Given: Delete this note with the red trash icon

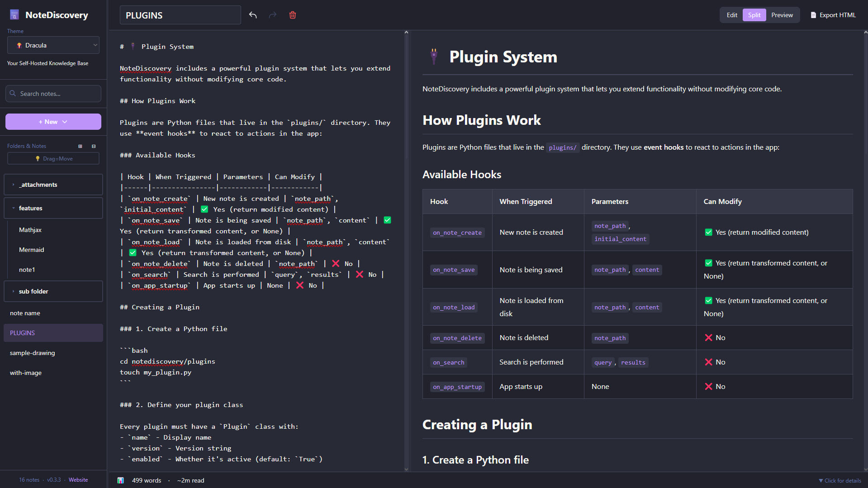Looking at the screenshot, I should pos(293,15).
